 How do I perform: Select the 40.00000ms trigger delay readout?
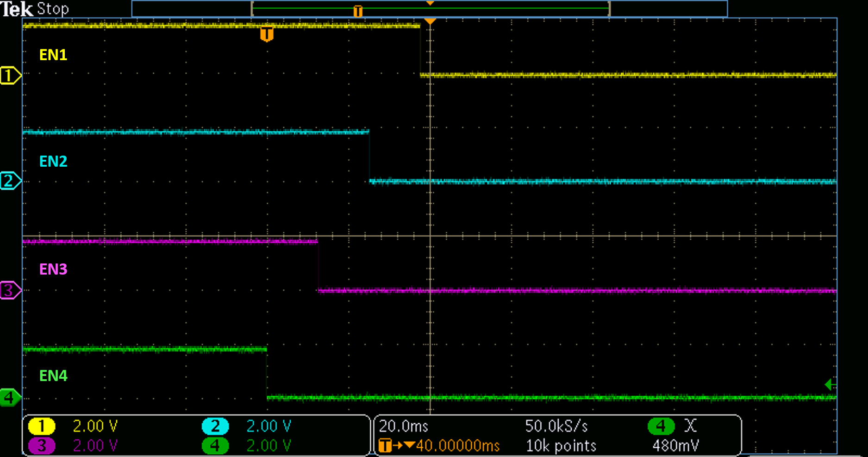coord(457,445)
